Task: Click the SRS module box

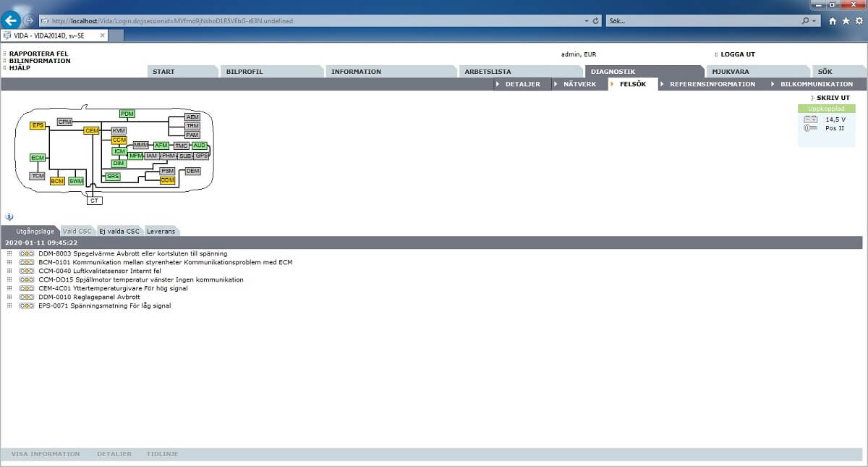Action: (113, 176)
